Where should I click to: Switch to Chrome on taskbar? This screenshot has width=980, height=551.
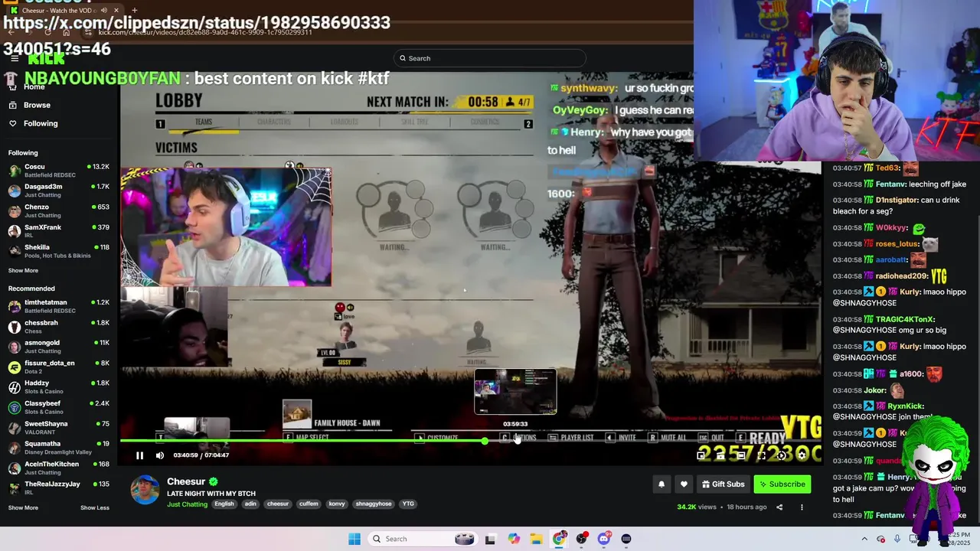pos(559,539)
